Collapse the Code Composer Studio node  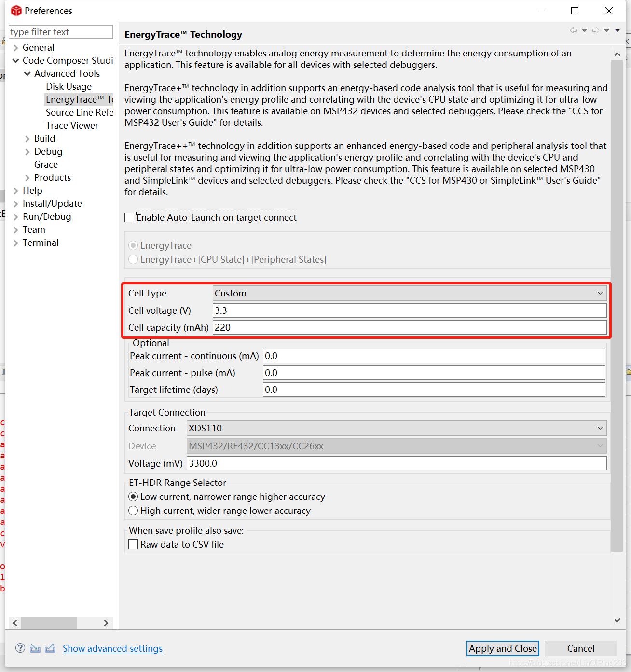(x=16, y=61)
